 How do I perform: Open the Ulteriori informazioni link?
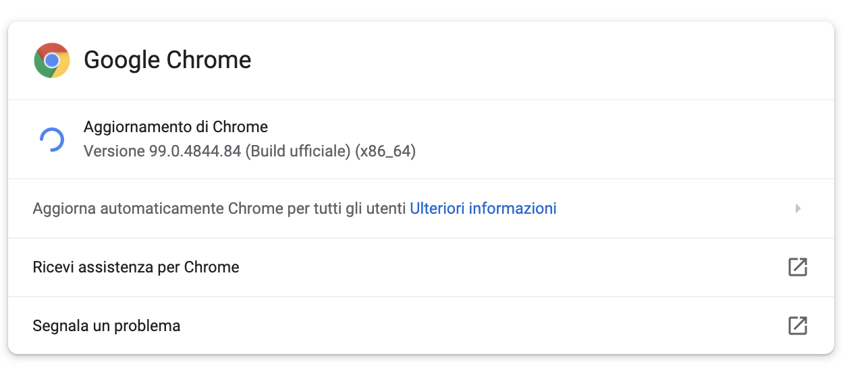(483, 208)
